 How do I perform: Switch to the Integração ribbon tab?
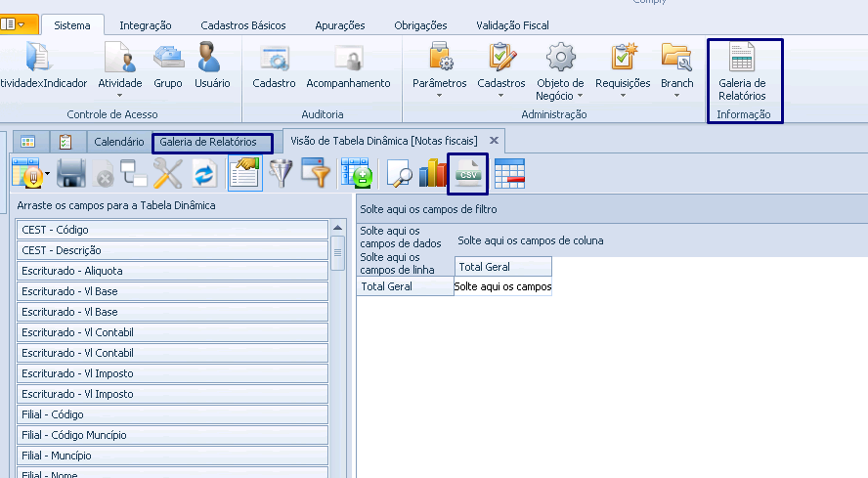point(145,25)
